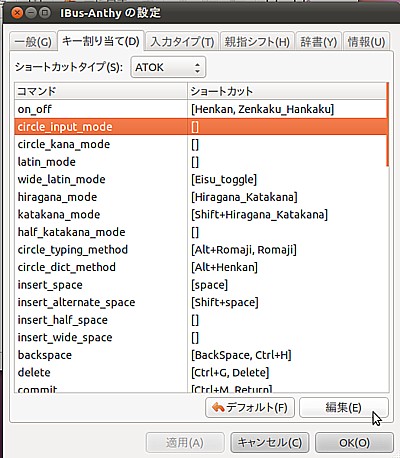Select the on_off command row

[x=200, y=109]
